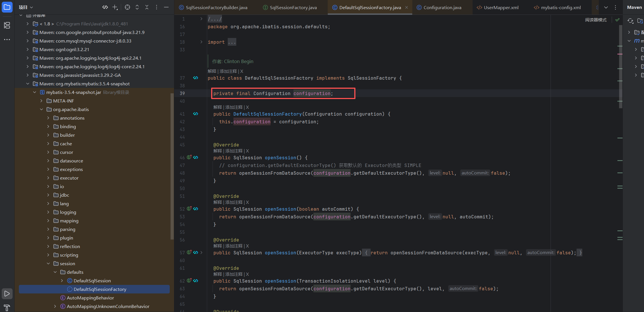
Task: Open the Project tool window icon
Action: click(7, 7)
